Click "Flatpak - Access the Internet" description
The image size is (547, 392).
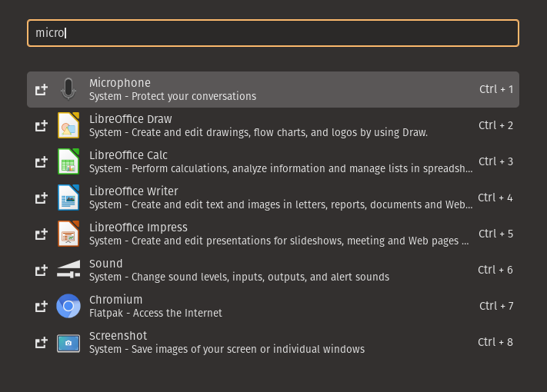coord(155,313)
